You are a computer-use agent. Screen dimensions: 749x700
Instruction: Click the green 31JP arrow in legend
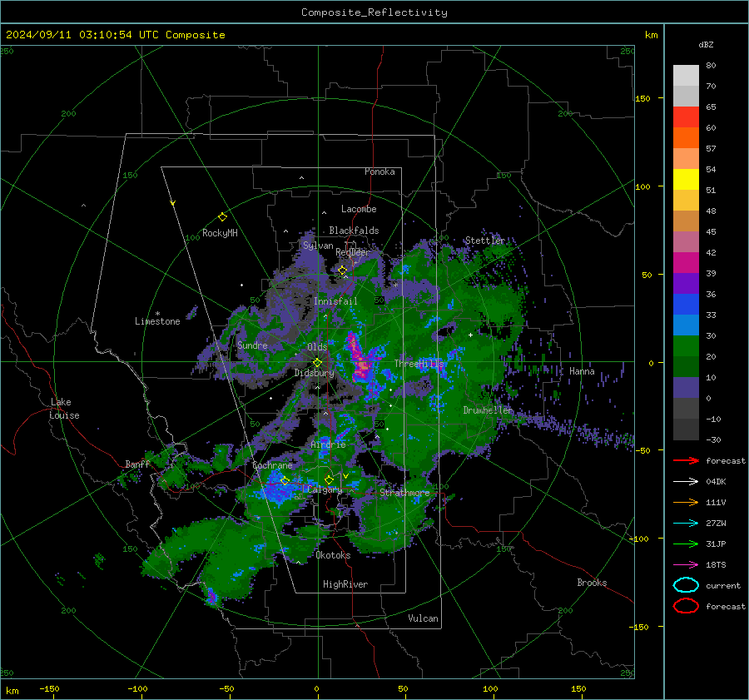(x=686, y=544)
